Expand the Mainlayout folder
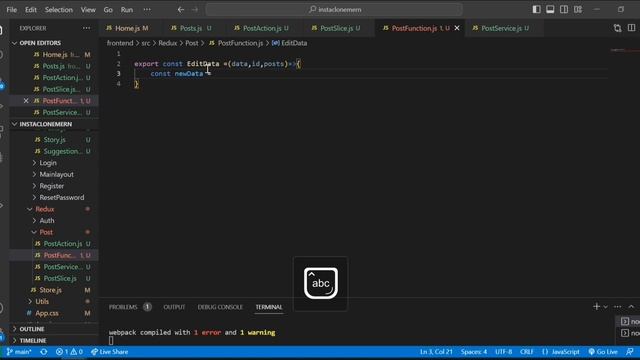Viewport: 640px width, 360px height. click(x=54, y=174)
